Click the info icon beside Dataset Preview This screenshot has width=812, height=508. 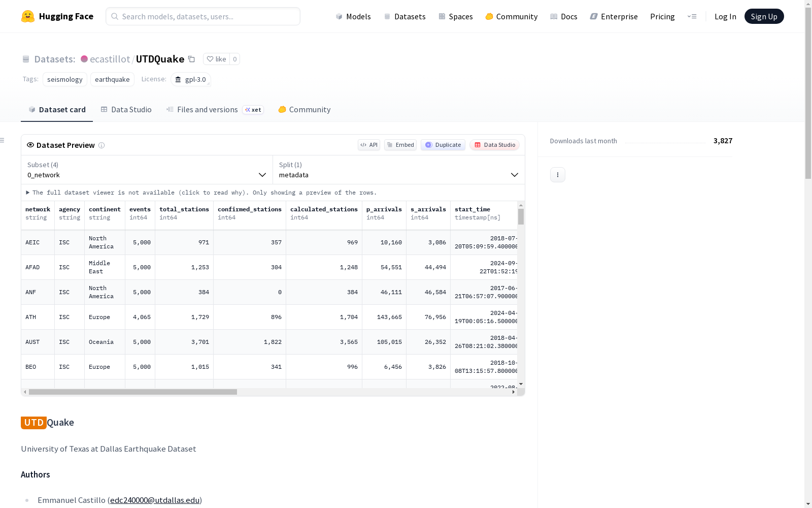point(101,145)
